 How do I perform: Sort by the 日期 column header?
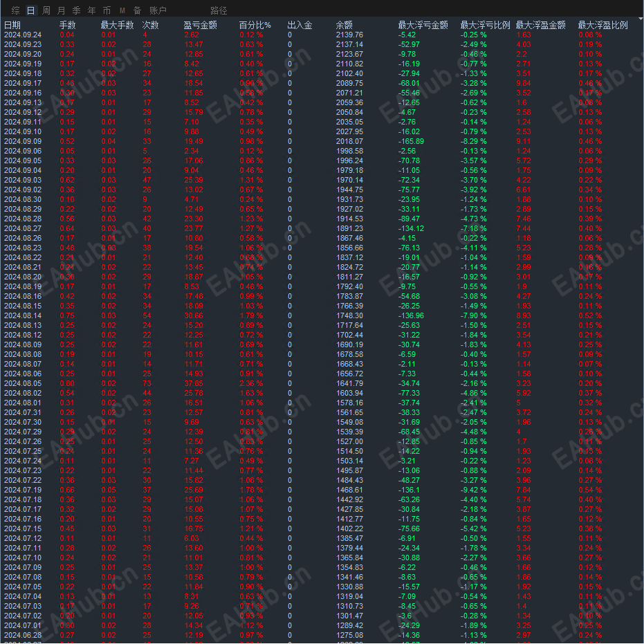[x=12, y=25]
